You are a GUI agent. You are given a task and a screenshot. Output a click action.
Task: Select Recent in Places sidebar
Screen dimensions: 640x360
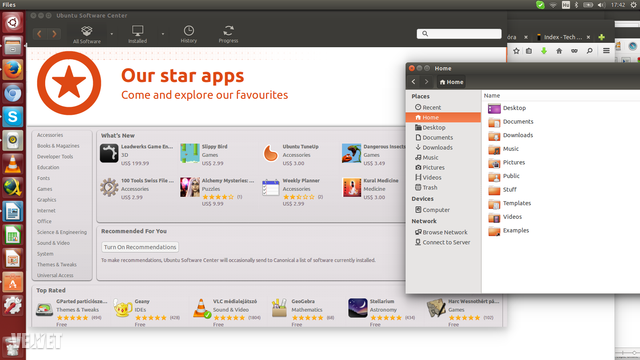443,107
